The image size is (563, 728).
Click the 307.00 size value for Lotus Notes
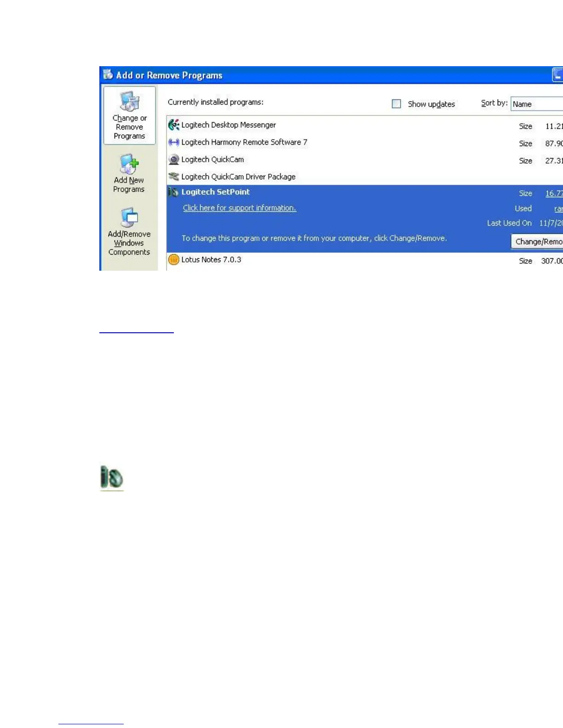point(552,261)
